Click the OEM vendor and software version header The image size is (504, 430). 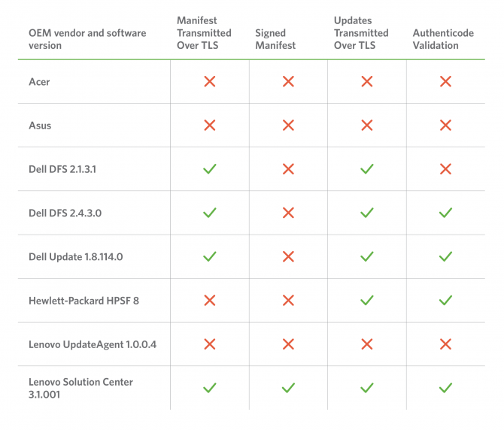(87, 39)
